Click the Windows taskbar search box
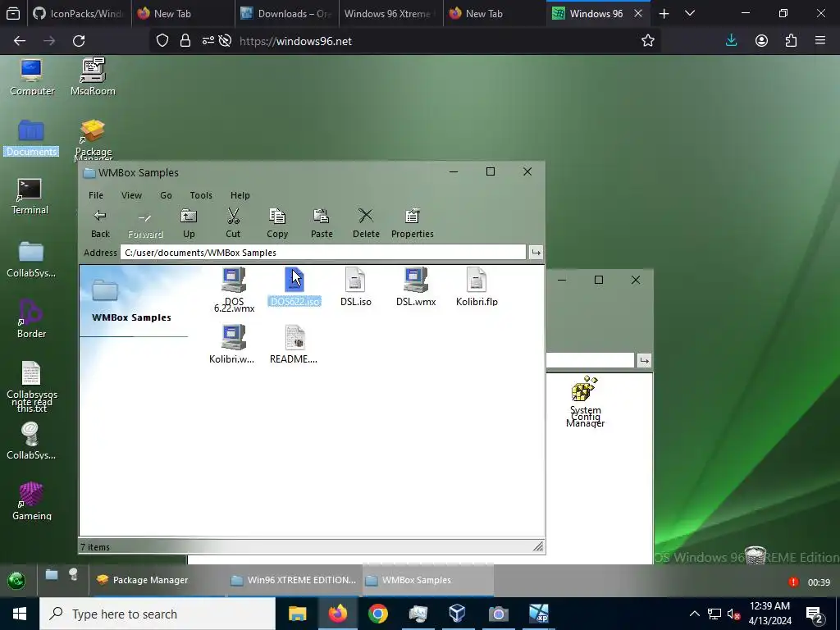The image size is (840, 630). 157,614
